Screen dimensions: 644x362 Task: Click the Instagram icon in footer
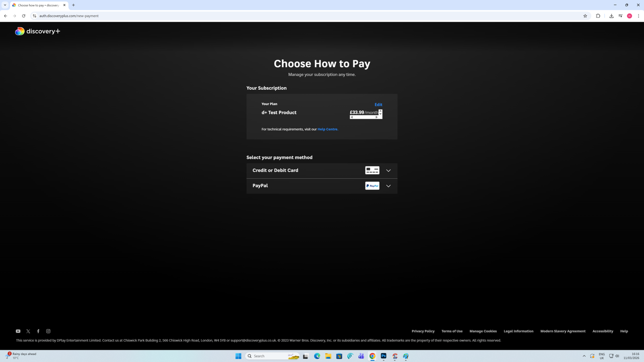tap(48, 331)
